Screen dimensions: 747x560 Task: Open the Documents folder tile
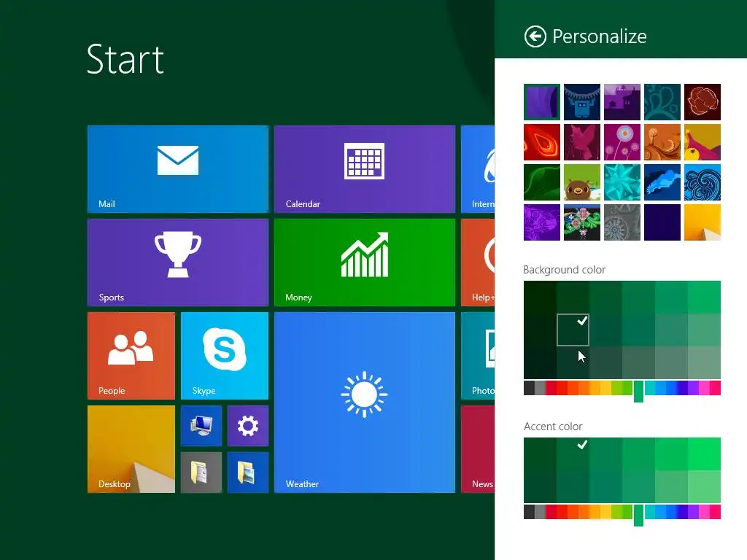(201, 472)
